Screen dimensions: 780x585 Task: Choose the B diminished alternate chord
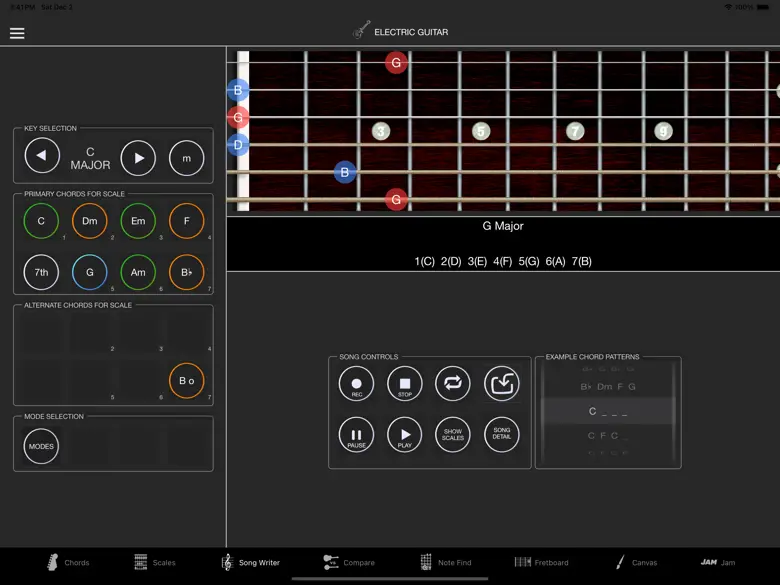pyautogui.click(x=187, y=381)
